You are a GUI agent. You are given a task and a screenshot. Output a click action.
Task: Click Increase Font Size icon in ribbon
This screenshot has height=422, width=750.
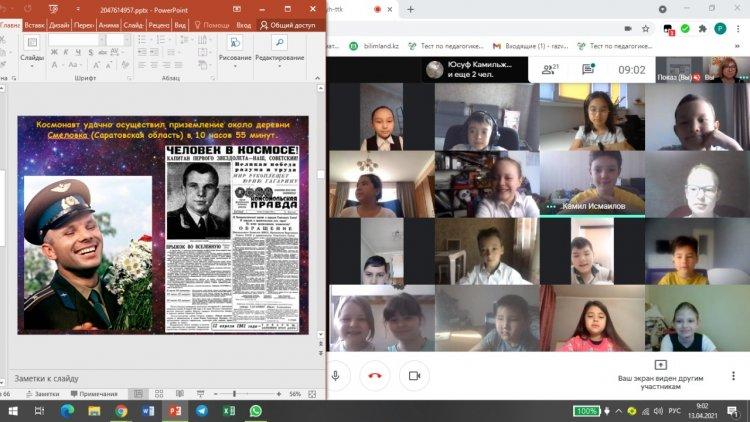[x=97, y=65]
